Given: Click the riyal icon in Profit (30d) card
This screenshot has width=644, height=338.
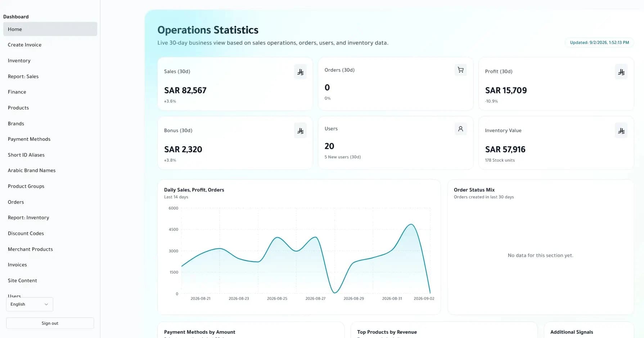Looking at the screenshot, I should (621, 72).
